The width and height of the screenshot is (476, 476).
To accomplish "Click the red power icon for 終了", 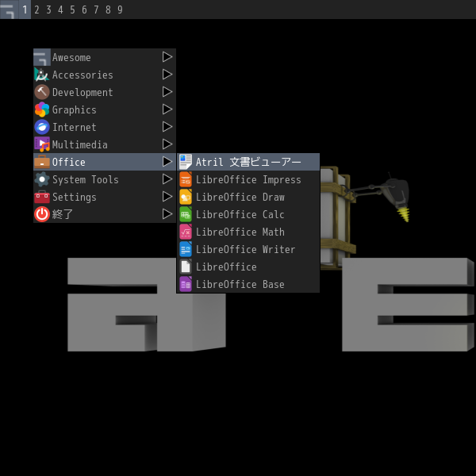I will 42,214.
